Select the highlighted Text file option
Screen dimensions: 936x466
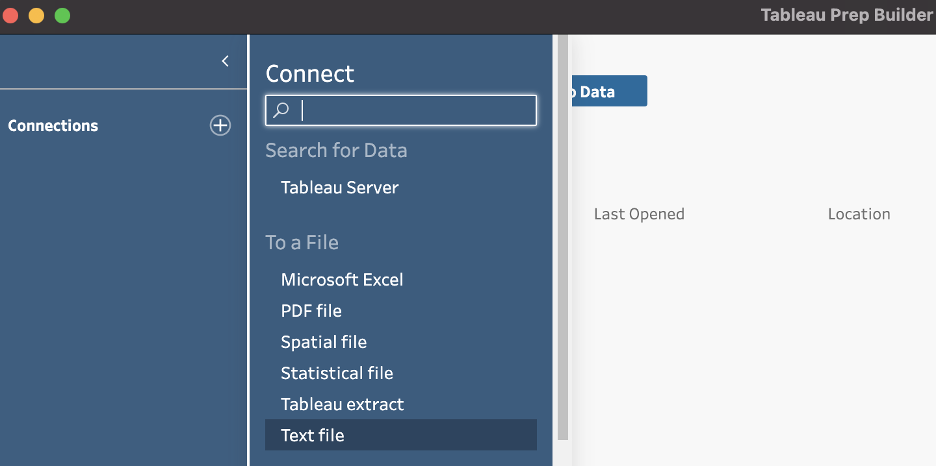[x=313, y=435]
